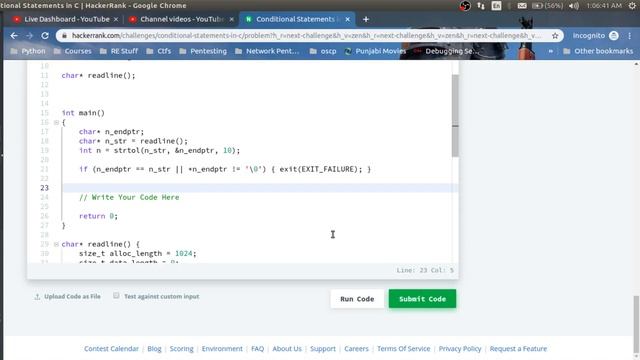Enable Test against custom input checkbox
The image size is (640, 360).
coord(116,296)
